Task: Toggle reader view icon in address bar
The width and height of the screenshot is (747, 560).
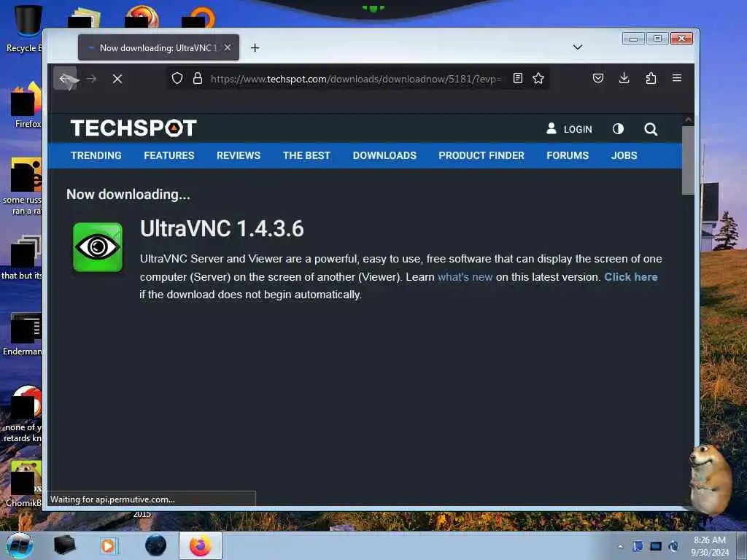Action: pos(518,78)
